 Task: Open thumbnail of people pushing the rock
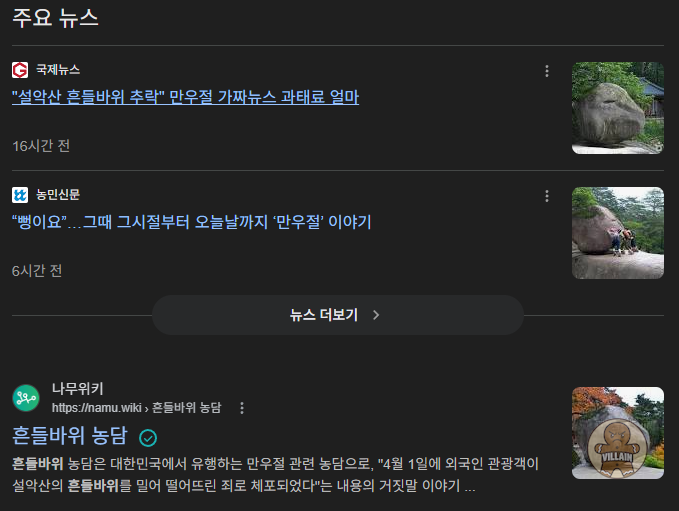point(618,233)
